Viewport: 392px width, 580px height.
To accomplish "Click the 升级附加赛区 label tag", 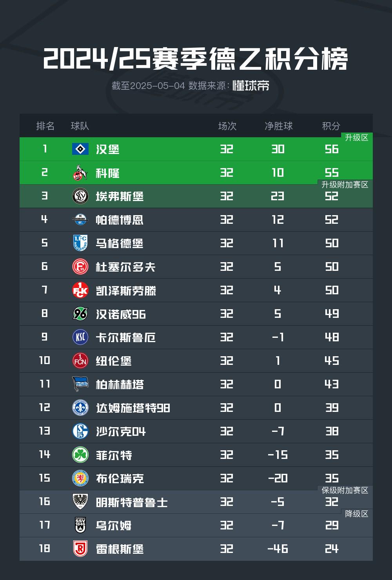I will 345,185.
